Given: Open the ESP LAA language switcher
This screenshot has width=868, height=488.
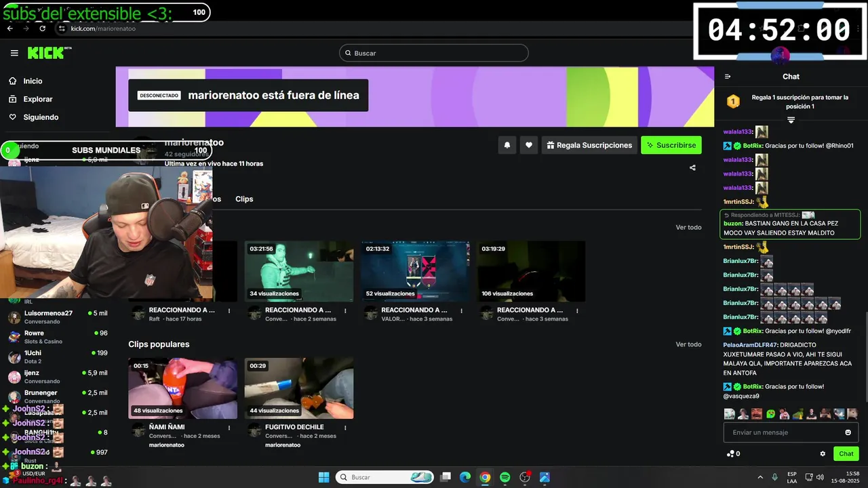Looking at the screenshot, I should click(792, 477).
